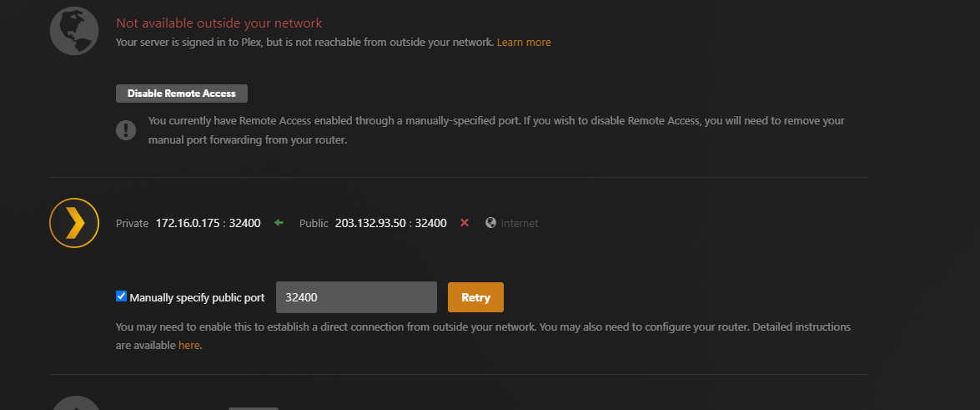Click the Disable Remote Access button
This screenshot has height=410, width=980.
(182, 94)
